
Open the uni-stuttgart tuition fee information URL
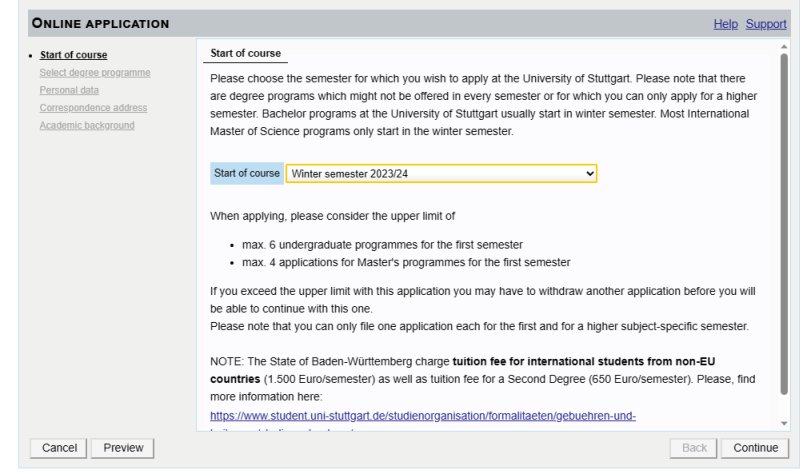click(422, 416)
